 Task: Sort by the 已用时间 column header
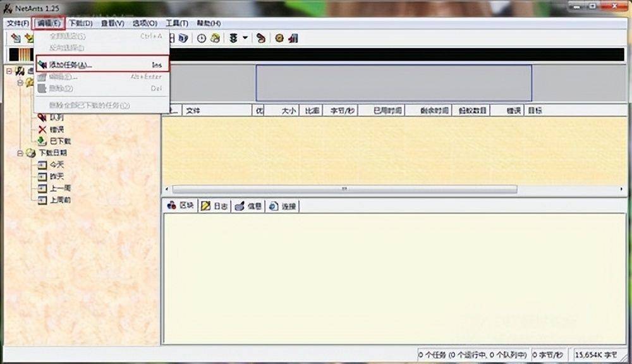[x=382, y=111]
